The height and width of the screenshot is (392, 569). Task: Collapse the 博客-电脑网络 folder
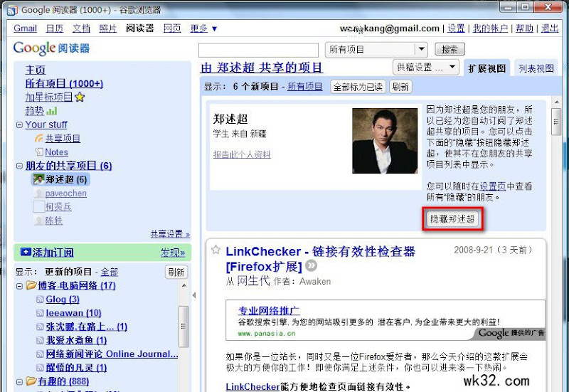coord(20,286)
